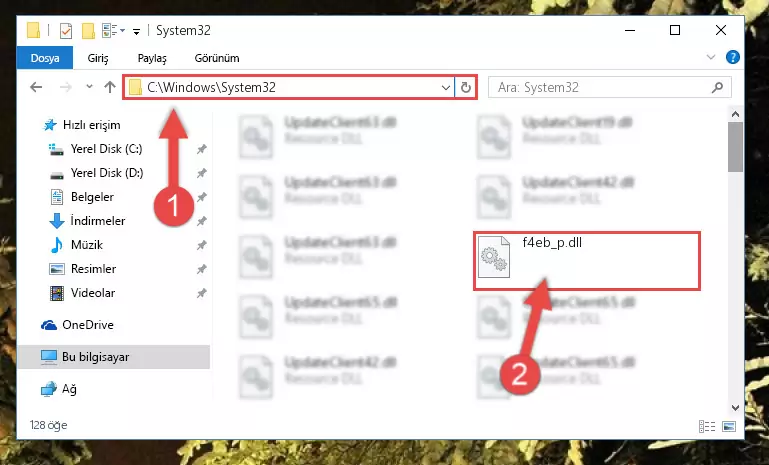
Task: Open the address bar history dropdown
Action: pyautogui.click(x=445, y=87)
